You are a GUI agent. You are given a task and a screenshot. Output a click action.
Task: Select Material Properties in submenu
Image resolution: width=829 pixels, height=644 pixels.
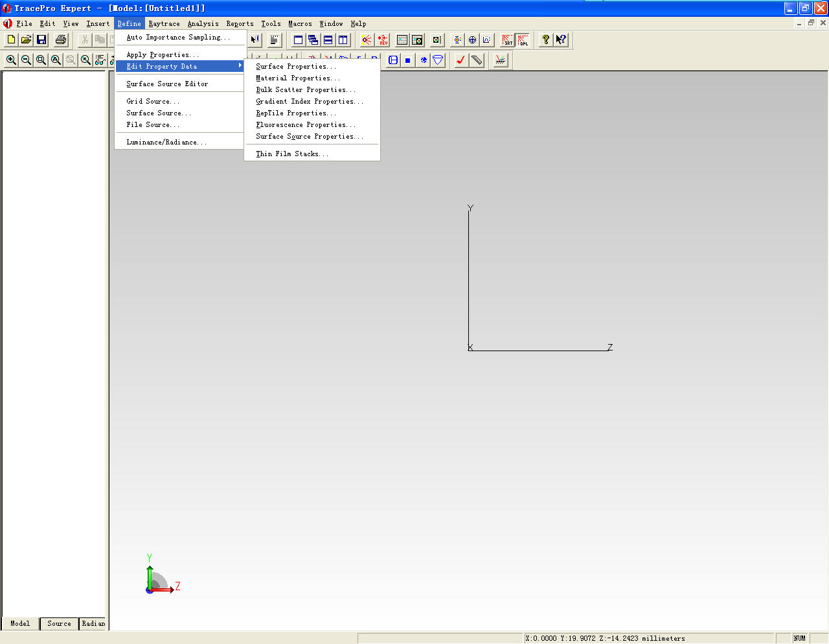point(312,78)
